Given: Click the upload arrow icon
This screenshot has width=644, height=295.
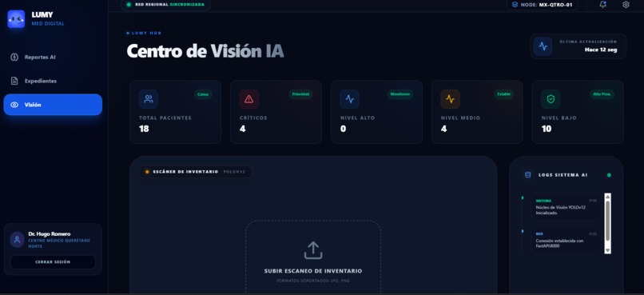Looking at the screenshot, I should point(313,250).
